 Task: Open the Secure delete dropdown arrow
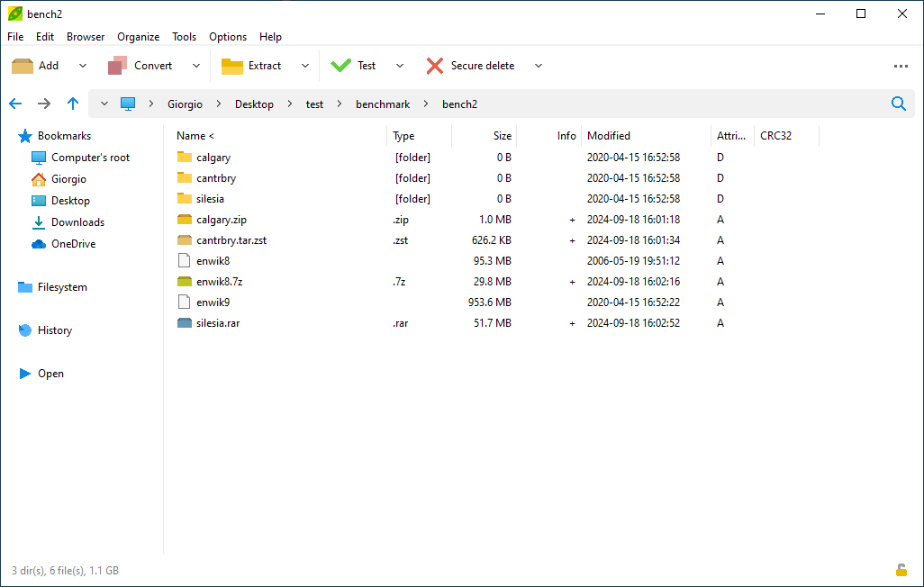538,65
